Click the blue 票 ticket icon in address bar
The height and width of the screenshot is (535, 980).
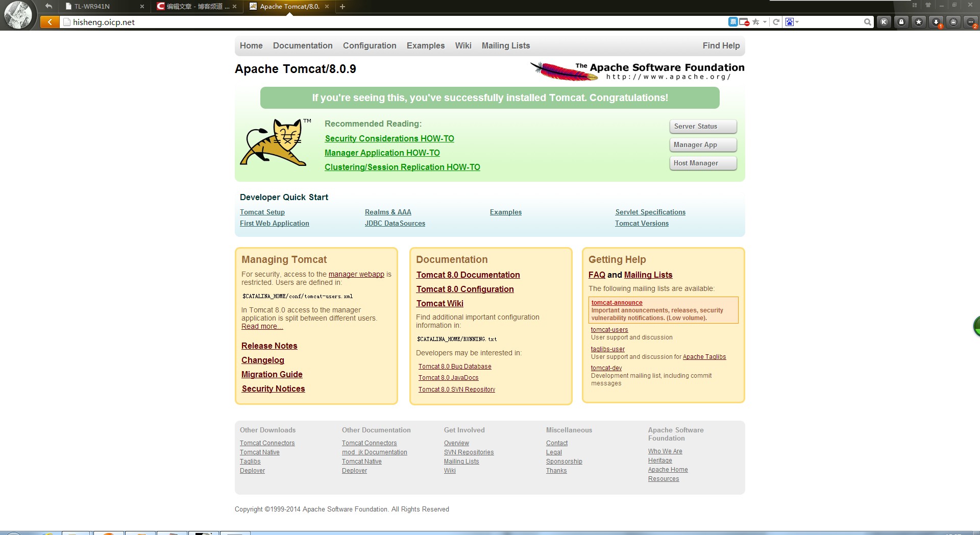point(733,22)
